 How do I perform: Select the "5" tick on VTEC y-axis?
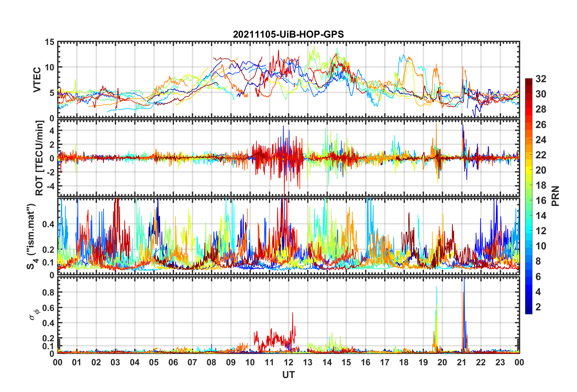pyautogui.click(x=52, y=93)
